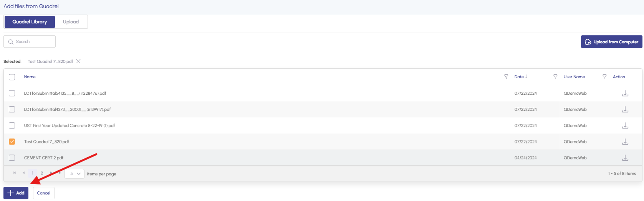Switch to the Upload tab

[71, 22]
